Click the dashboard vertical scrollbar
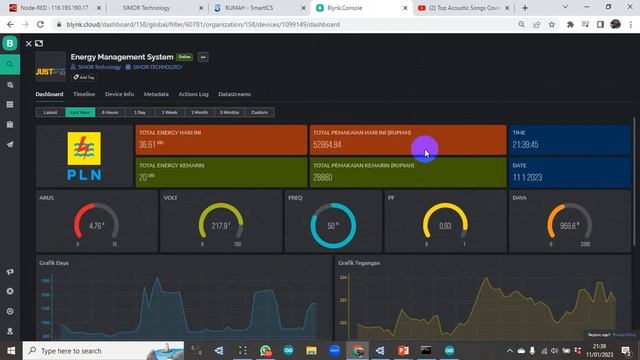 [634, 182]
